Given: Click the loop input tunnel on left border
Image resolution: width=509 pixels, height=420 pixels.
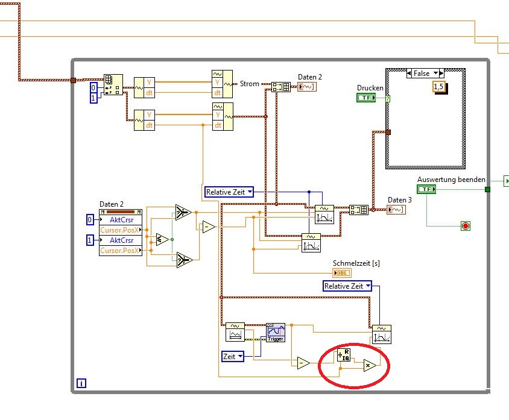Looking at the screenshot, I should pyautogui.click(x=73, y=80).
